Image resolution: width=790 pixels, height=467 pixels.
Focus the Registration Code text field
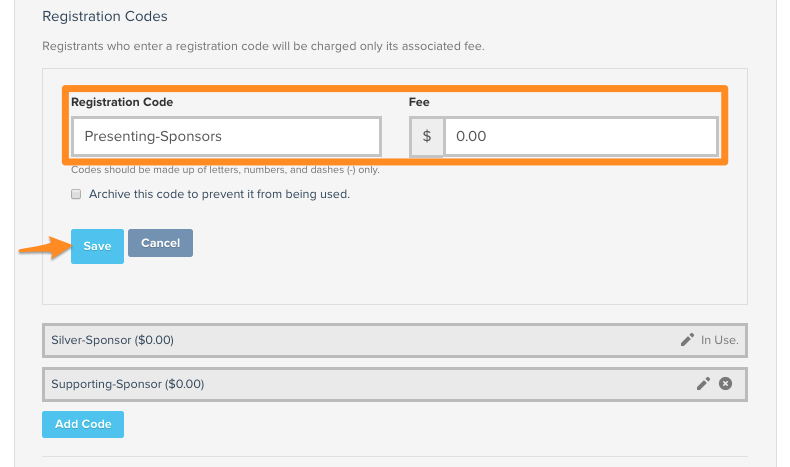click(x=226, y=137)
